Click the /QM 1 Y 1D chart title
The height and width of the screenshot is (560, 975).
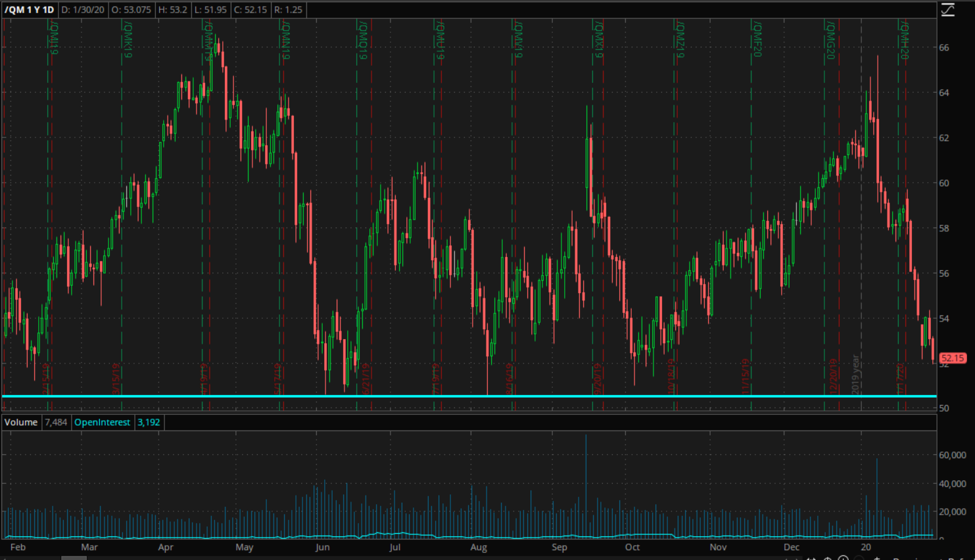click(29, 10)
